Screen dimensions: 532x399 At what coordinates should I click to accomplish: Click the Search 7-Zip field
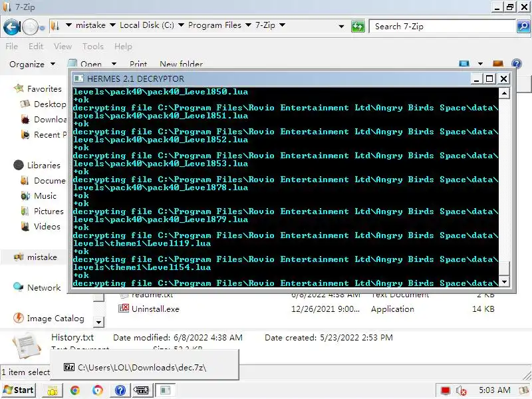(442, 26)
